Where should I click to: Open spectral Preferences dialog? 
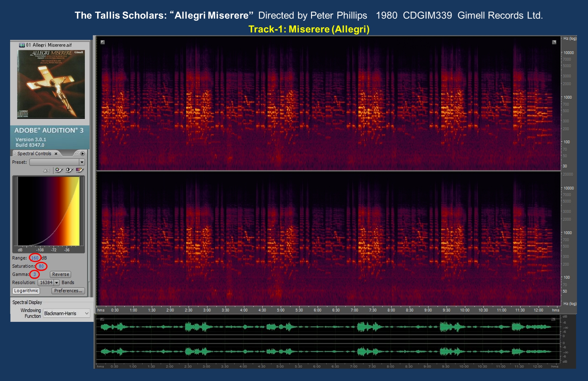(x=68, y=291)
